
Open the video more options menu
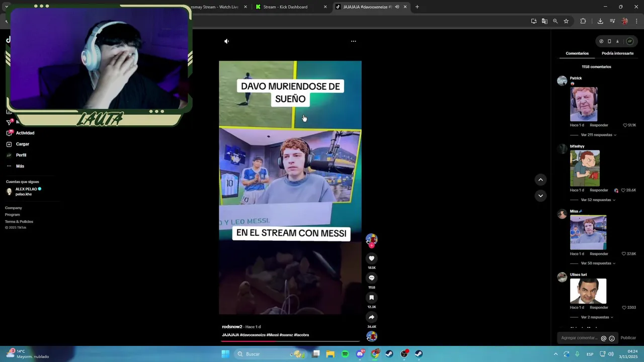point(353,41)
